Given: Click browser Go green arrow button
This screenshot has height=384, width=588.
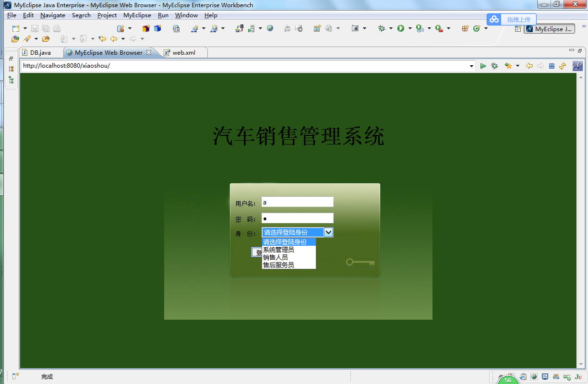Looking at the screenshot, I should (483, 66).
